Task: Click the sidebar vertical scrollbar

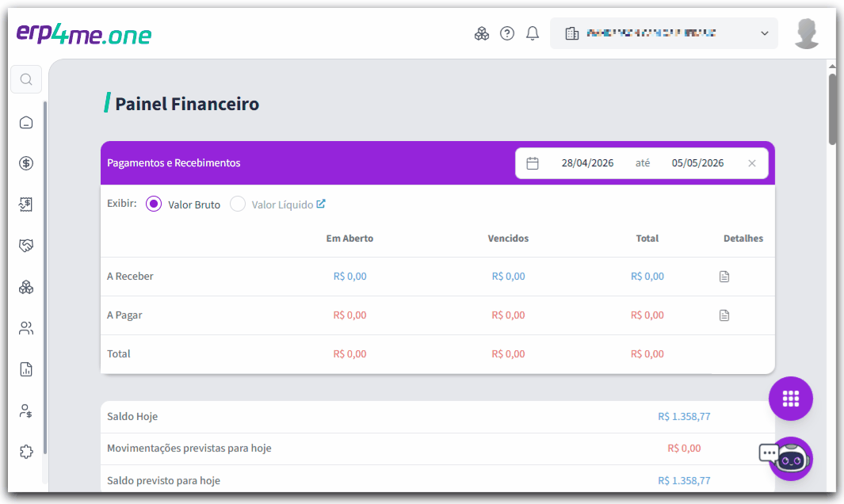Action: [45, 277]
